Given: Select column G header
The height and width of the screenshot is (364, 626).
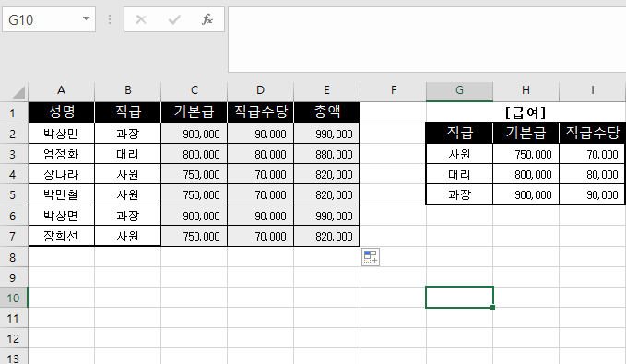Looking at the screenshot, I should tap(459, 91).
